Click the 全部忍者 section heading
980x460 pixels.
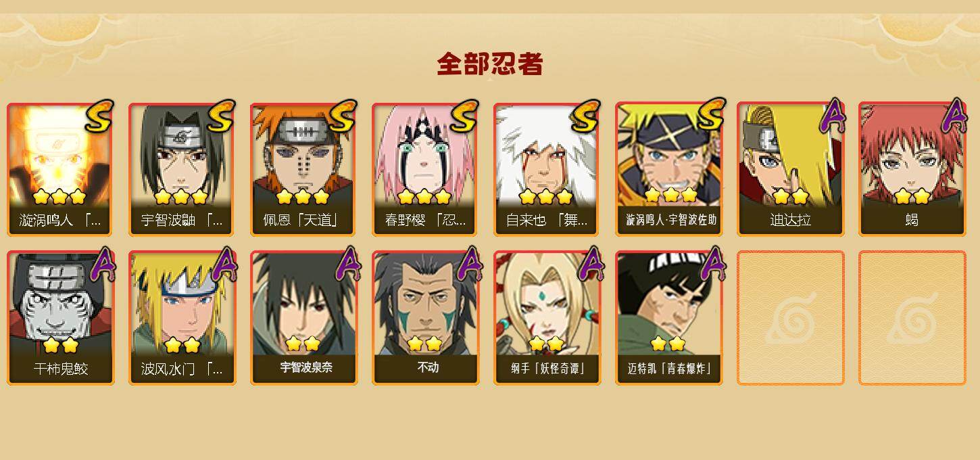click(x=490, y=64)
